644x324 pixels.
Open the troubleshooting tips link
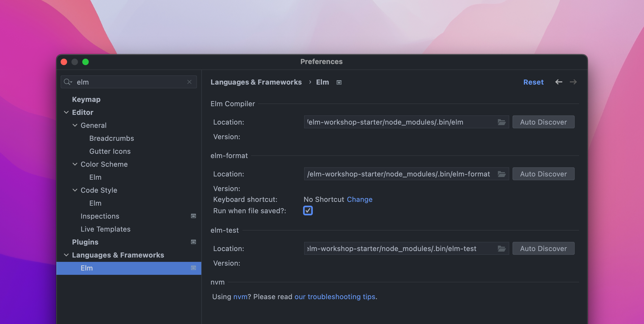334,297
